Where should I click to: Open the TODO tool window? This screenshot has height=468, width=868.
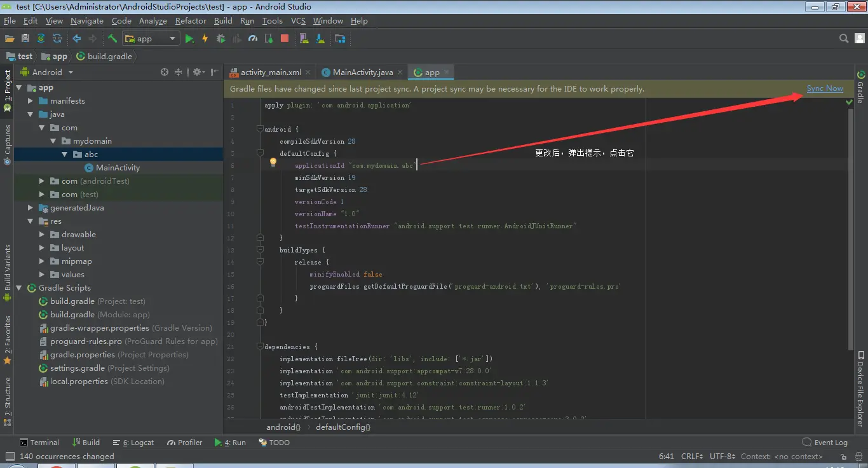274,443
